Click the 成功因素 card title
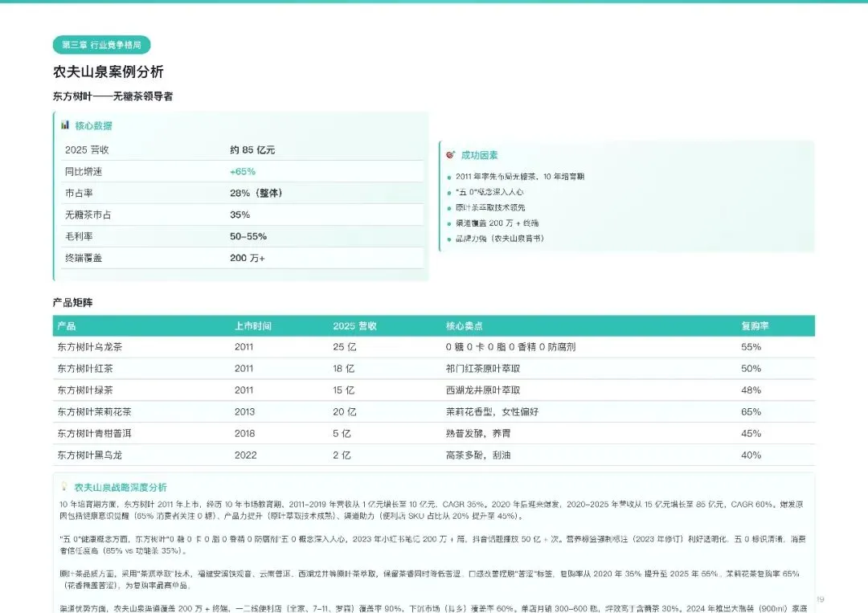868x613 pixels. pyautogui.click(x=479, y=156)
